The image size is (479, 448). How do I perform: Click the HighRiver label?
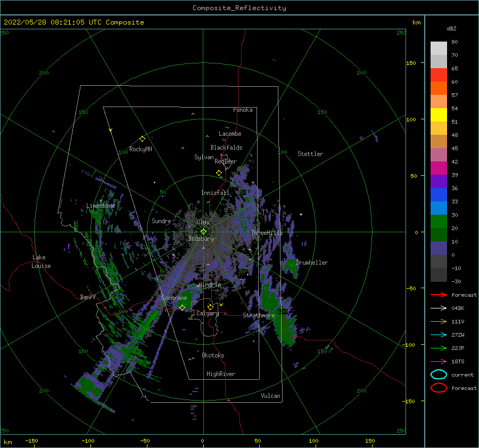click(x=220, y=374)
